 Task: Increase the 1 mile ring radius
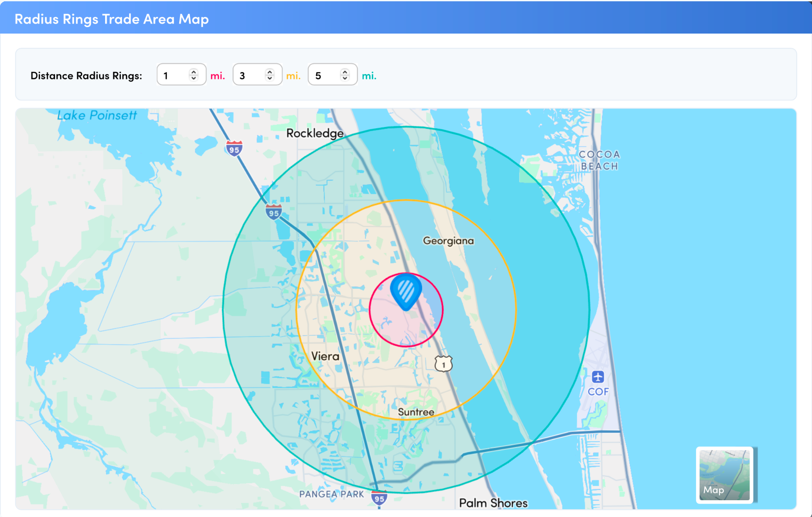(x=194, y=72)
